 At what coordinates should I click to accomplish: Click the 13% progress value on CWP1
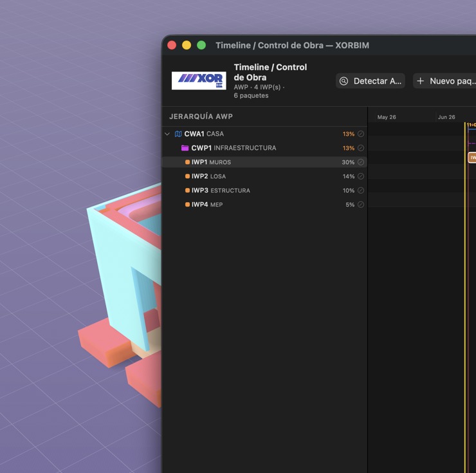[x=349, y=148]
